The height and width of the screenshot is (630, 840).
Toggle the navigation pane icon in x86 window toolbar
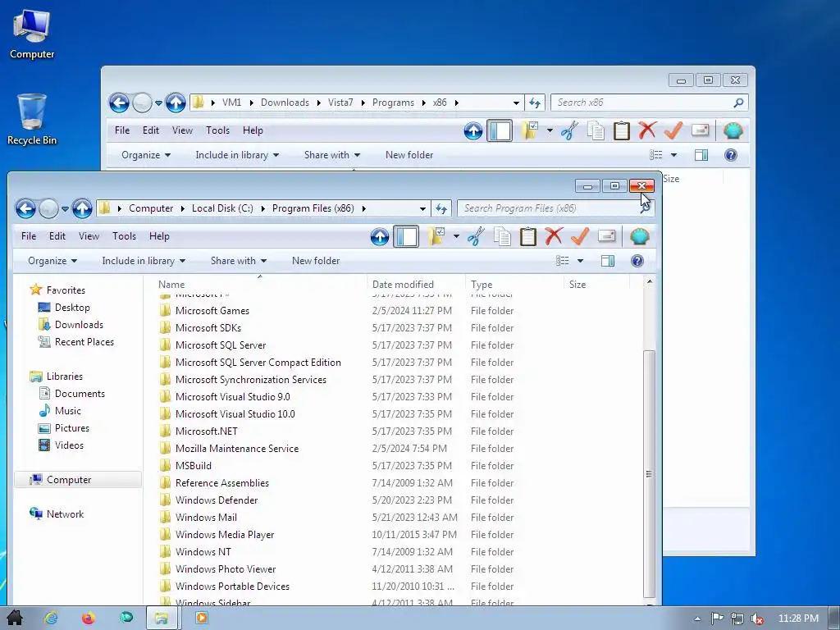[500, 130]
